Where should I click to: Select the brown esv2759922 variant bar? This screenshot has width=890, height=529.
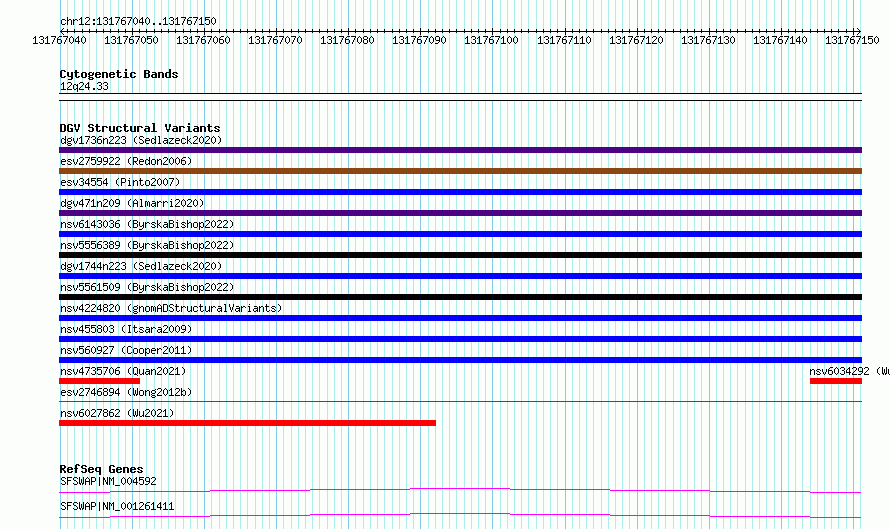460,171
